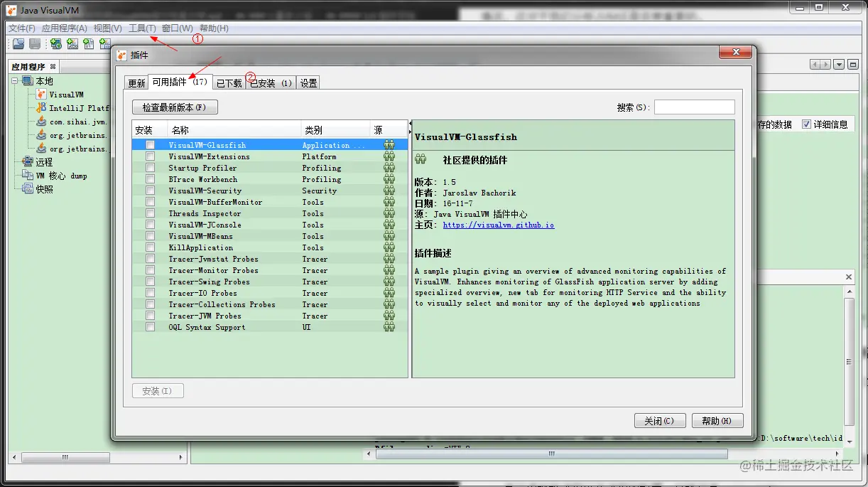Click the com.sihai.jvm Java application icon
The image size is (868, 487).
[41, 122]
